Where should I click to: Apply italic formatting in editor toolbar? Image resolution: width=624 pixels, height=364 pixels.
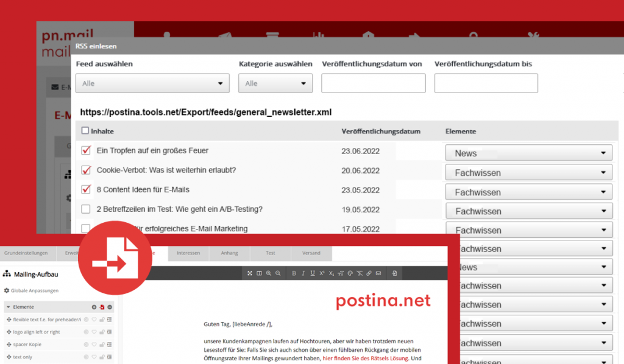[x=303, y=273]
